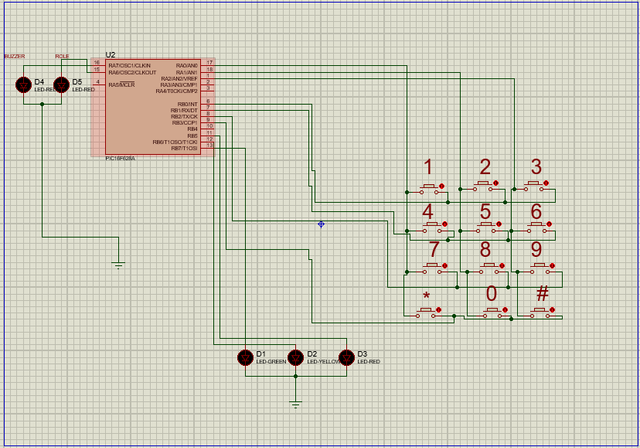Screen dimensions: 640x448
Task: Click the RB6/T1OSO/T1CKI pin label
Action: click(x=175, y=142)
